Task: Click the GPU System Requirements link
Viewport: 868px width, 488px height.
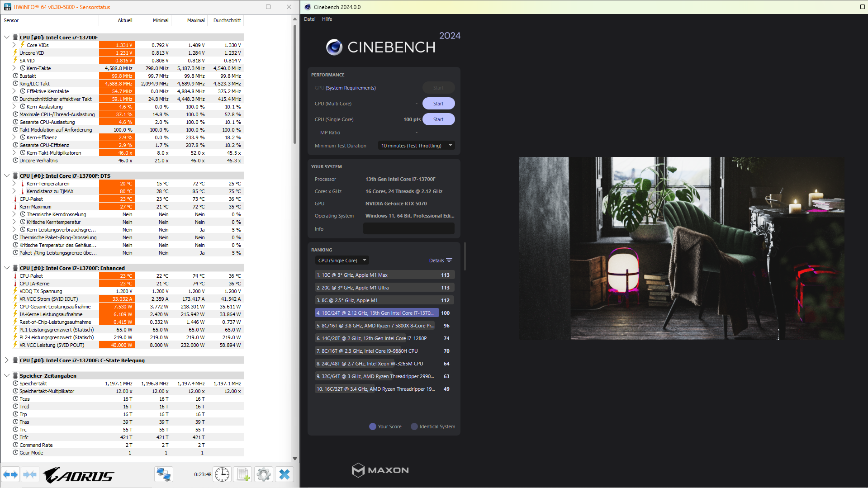Action: (x=350, y=87)
